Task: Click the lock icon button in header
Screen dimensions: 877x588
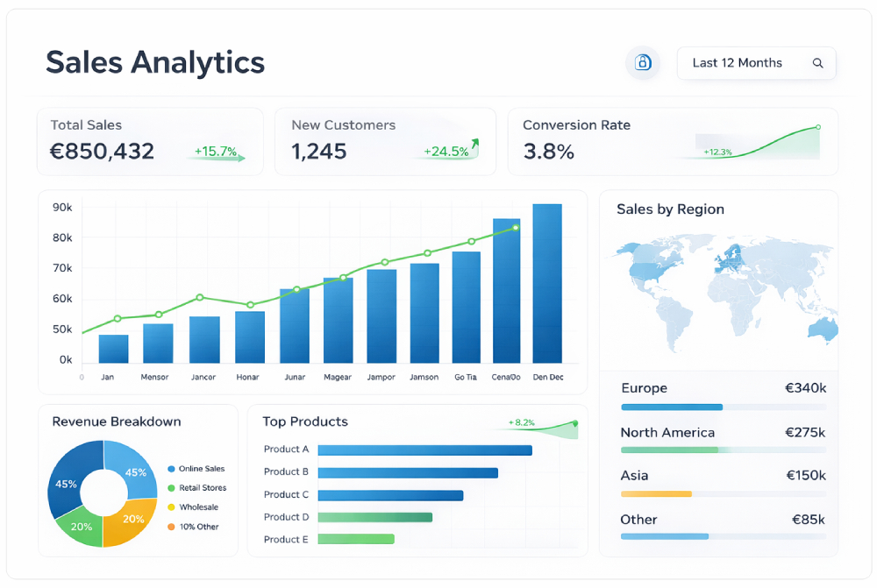Action: (x=643, y=62)
